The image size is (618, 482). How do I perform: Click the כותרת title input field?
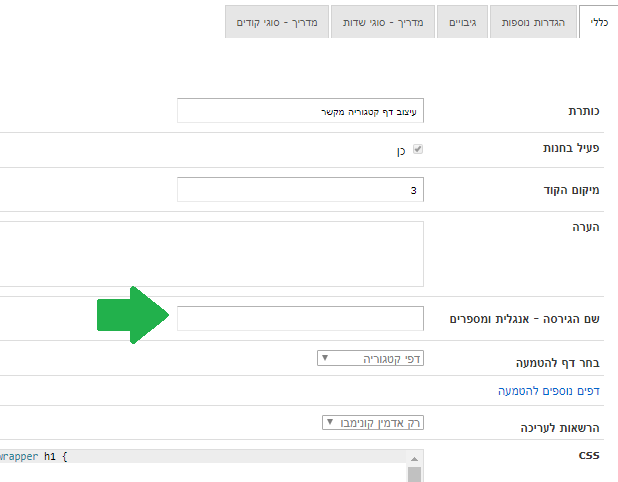[300, 110]
